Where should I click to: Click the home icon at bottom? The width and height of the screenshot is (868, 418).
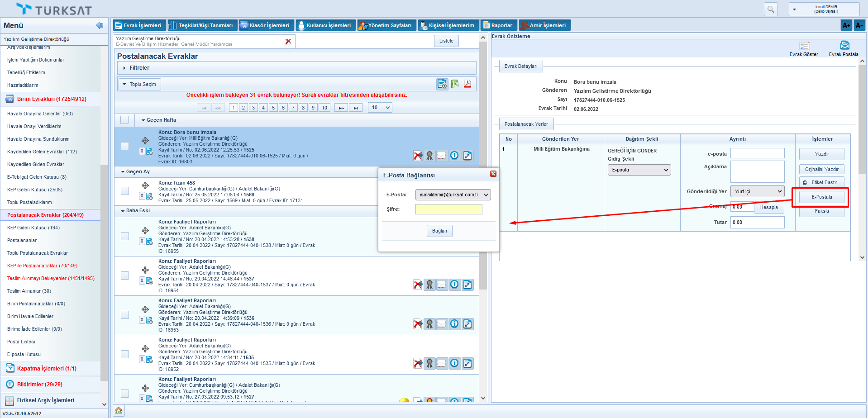click(119, 410)
